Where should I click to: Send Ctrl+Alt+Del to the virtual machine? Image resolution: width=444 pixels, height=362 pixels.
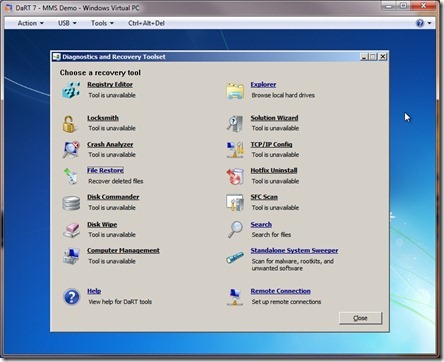coord(146,23)
